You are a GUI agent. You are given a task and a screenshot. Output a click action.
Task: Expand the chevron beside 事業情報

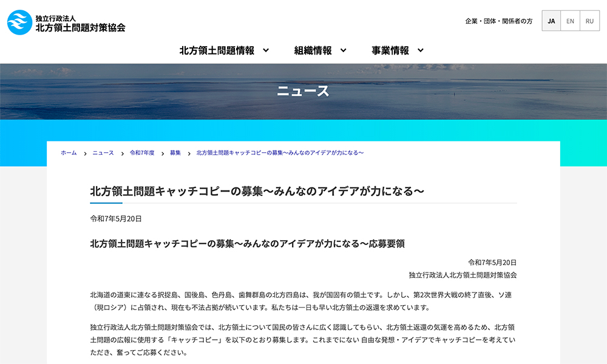(x=421, y=50)
